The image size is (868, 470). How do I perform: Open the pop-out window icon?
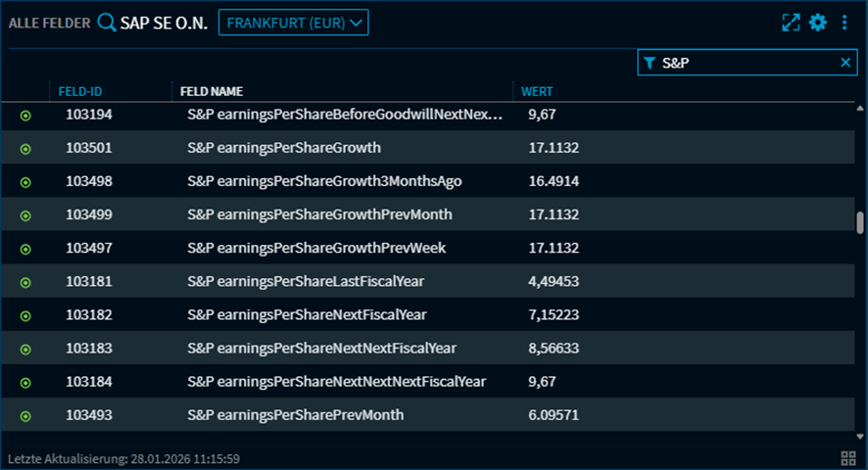click(x=791, y=23)
